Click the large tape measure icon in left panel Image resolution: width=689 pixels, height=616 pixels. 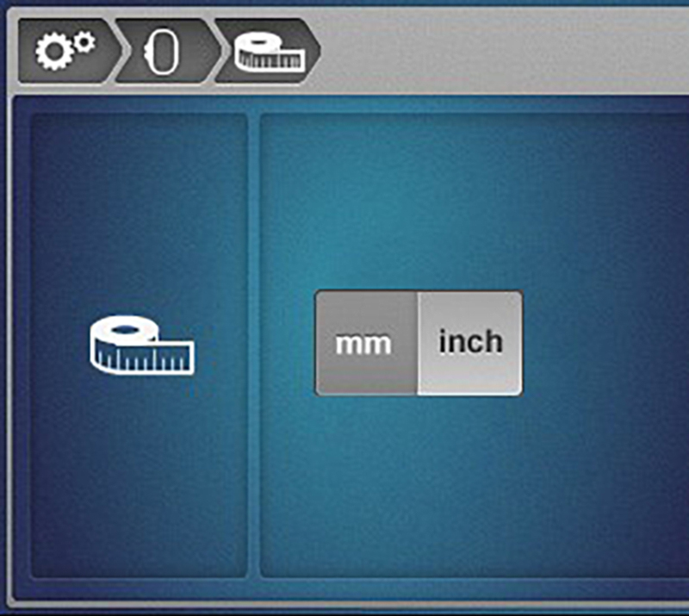[x=141, y=346]
